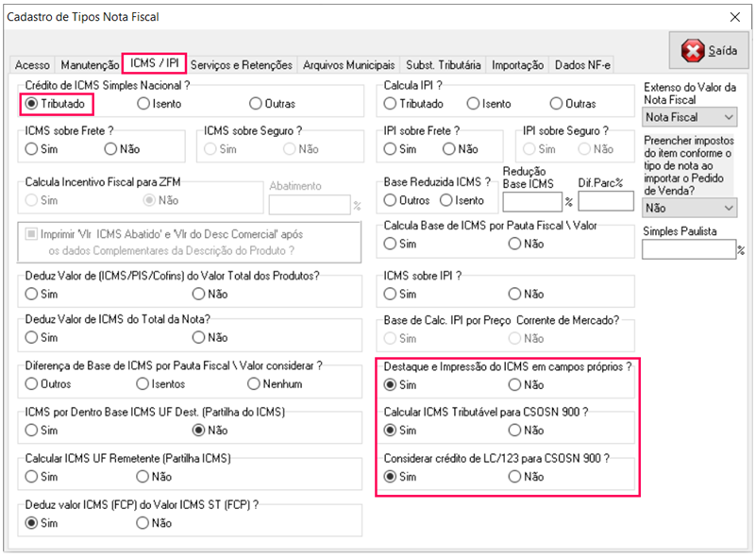This screenshot has width=756, height=559.
Task: Select Não for Destaque e Impressão do ICMS
Action: (x=515, y=384)
